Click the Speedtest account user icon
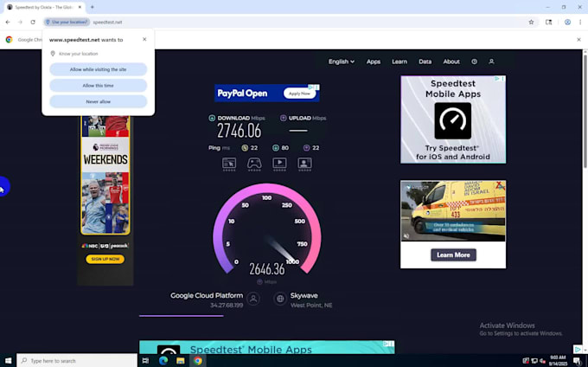This screenshot has height=367, width=588. 491,61
